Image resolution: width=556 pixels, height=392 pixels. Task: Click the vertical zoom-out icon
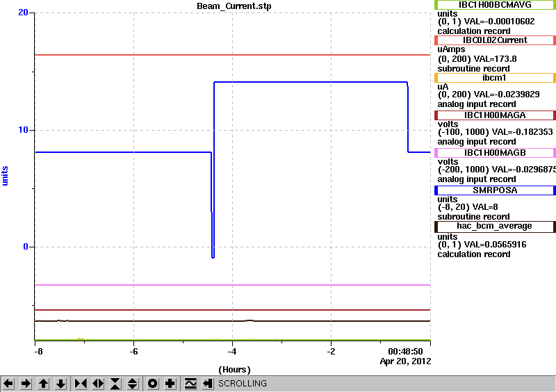click(x=132, y=384)
